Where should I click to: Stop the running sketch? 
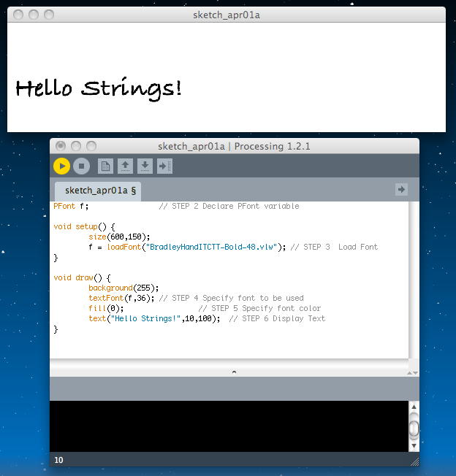click(81, 166)
